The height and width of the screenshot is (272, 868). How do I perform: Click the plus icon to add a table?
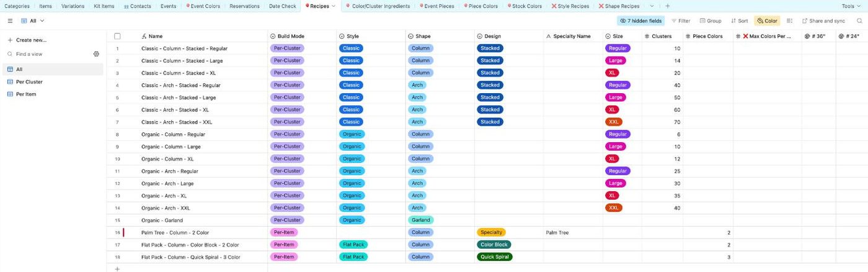point(667,6)
